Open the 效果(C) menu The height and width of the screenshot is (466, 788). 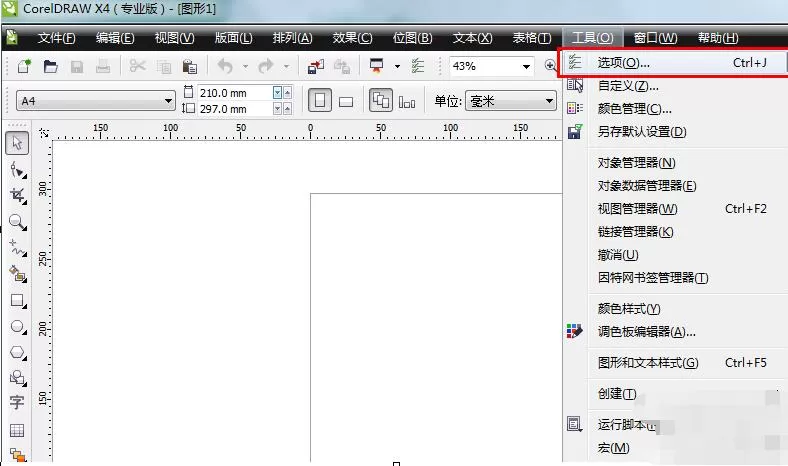pyautogui.click(x=352, y=38)
